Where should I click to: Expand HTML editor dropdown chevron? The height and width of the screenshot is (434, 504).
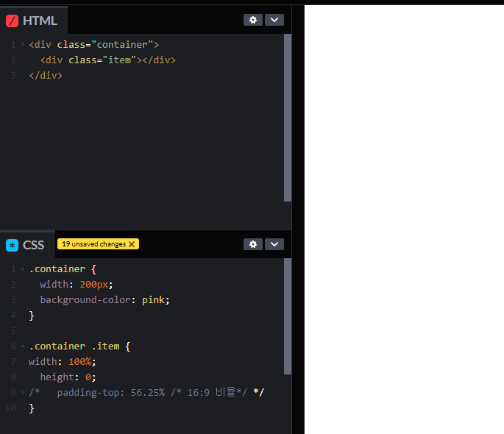274,20
